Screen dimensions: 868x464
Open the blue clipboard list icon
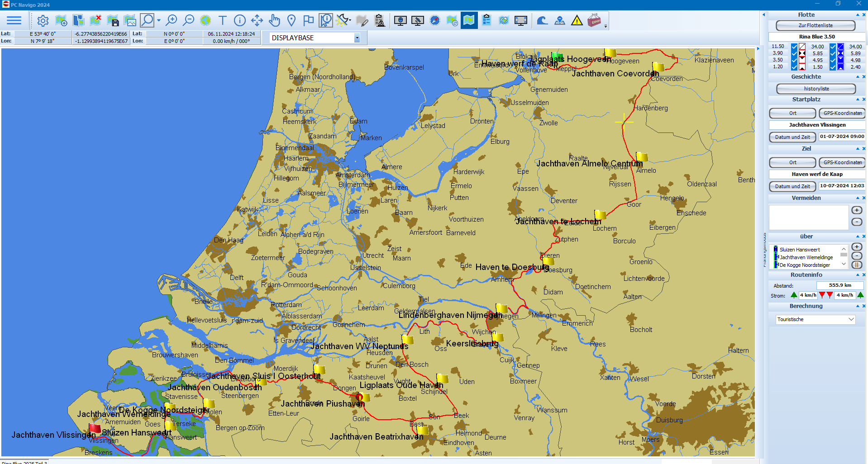point(486,20)
